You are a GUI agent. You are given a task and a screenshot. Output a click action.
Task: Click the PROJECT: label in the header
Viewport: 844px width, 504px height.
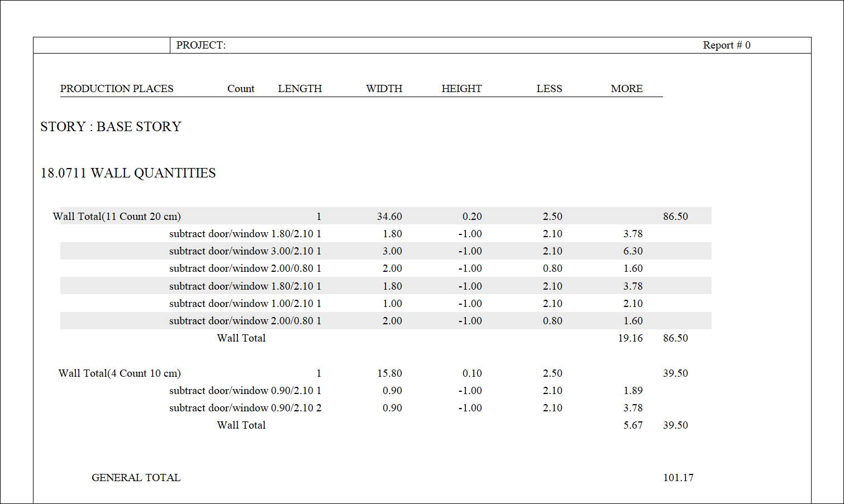pos(201,45)
